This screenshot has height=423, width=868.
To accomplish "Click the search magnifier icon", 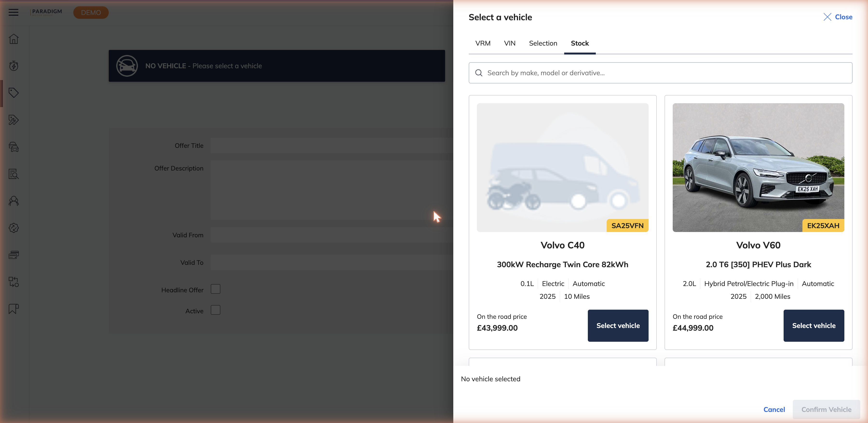I will coord(478,73).
